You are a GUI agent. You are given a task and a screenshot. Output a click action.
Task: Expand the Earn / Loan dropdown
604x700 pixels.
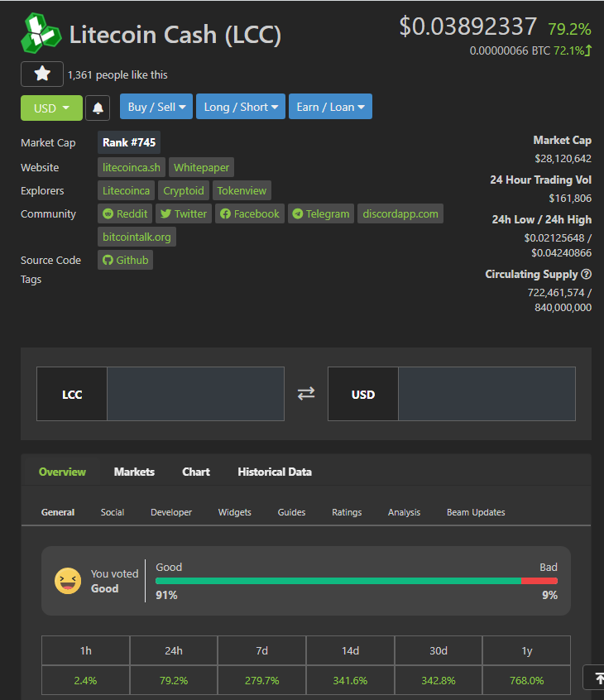[330, 107]
